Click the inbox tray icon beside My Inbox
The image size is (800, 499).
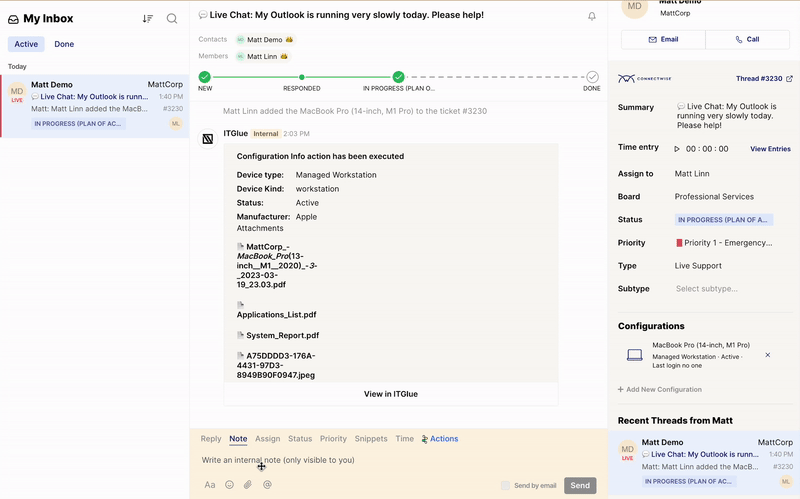pyautogui.click(x=13, y=19)
